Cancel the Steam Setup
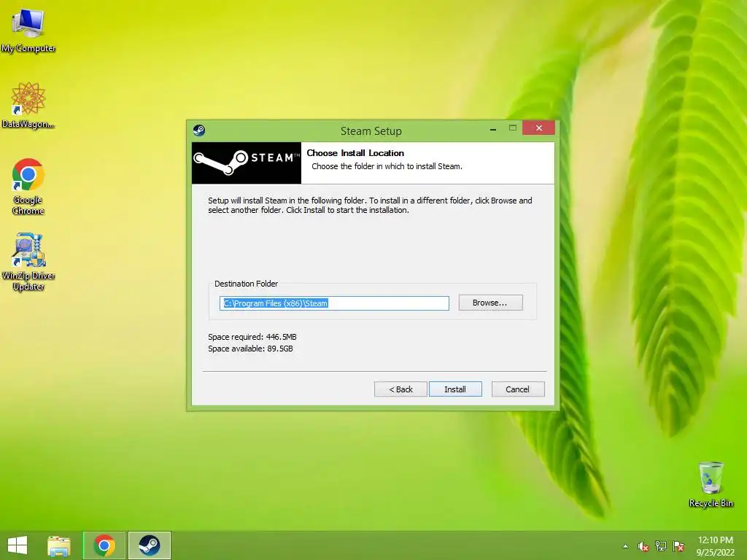 (518, 389)
